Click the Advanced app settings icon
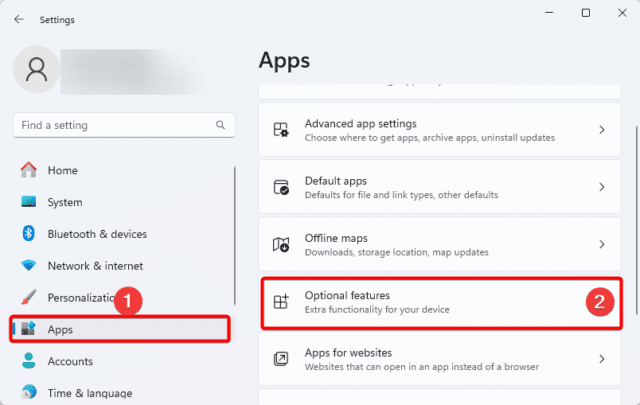Screen dimensions: 640x405 click(x=282, y=130)
